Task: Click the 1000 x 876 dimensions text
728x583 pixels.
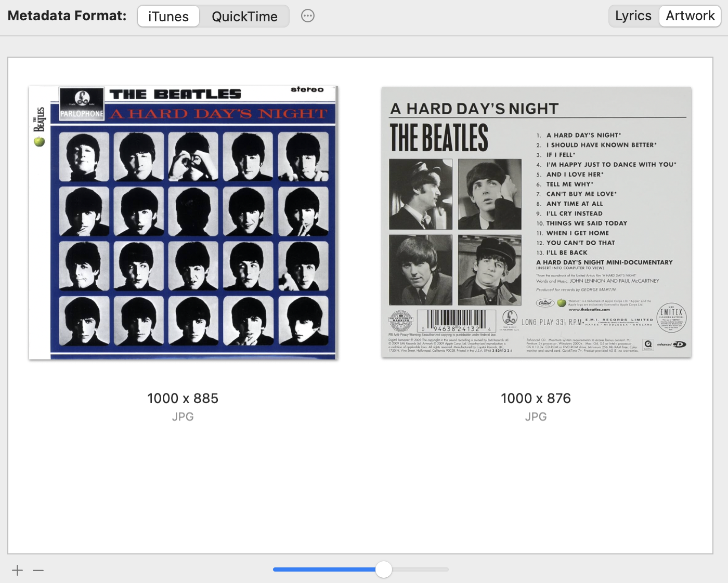Action: (x=536, y=399)
